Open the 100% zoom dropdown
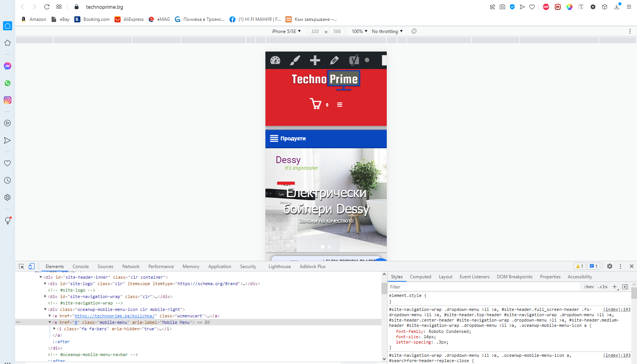This screenshot has height=364, width=637. (359, 31)
